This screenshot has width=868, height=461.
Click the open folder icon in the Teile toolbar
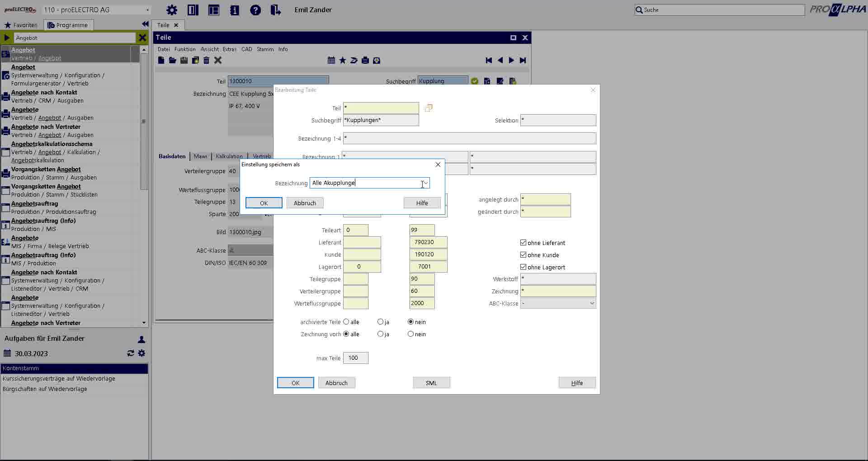pyautogui.click(x=173, y=60)
